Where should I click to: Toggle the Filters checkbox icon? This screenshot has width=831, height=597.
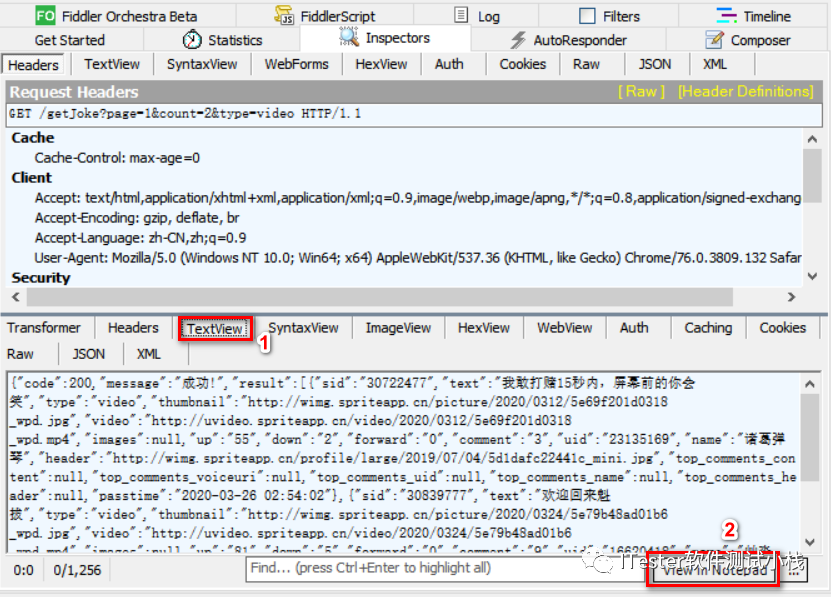[587, 16]
